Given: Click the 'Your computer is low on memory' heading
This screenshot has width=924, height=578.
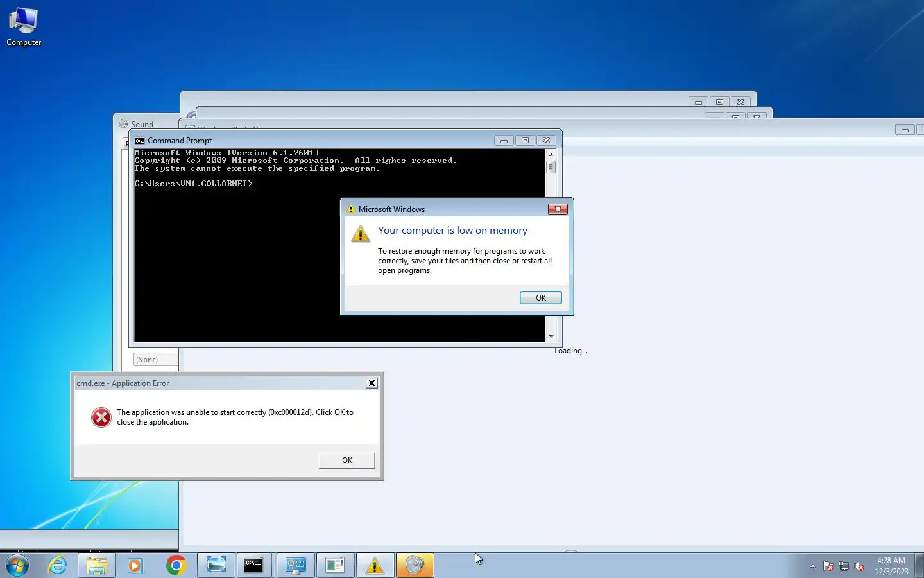Looking at the screenshot, I should (452, 231).
